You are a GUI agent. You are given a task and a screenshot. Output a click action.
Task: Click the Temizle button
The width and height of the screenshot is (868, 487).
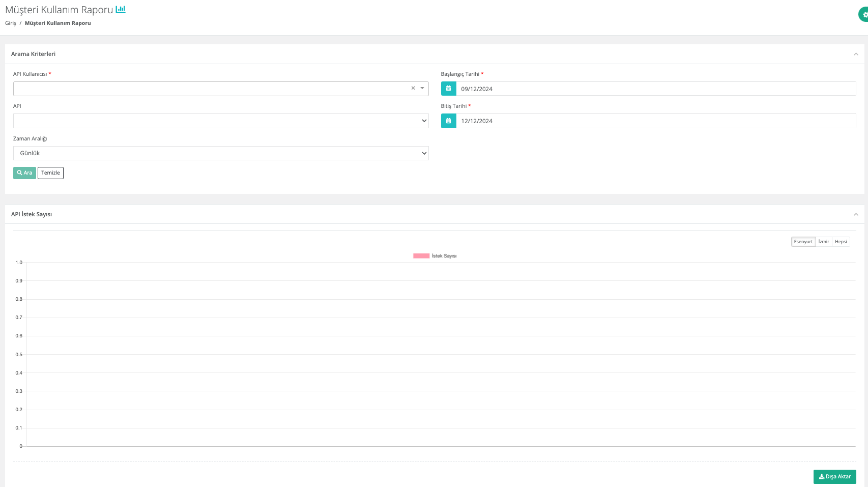50,173
